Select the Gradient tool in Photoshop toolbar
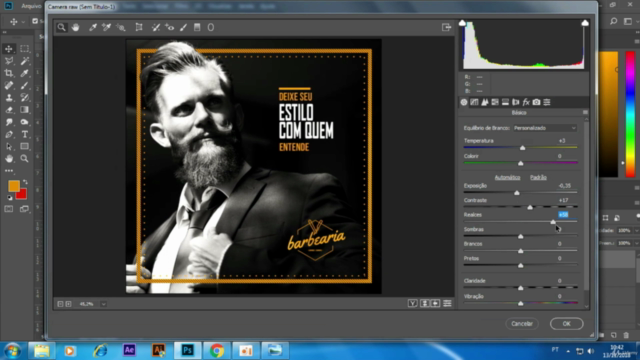 (x=24, y=110)
